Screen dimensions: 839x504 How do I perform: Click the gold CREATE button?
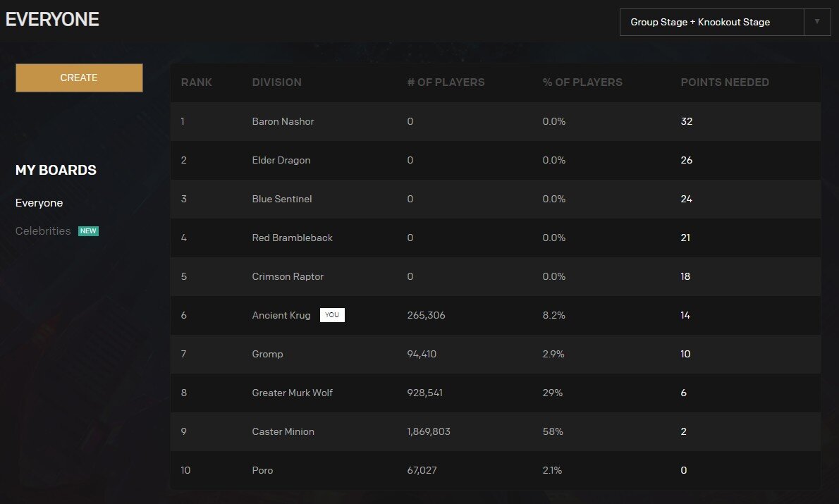[x=79, y=78]
